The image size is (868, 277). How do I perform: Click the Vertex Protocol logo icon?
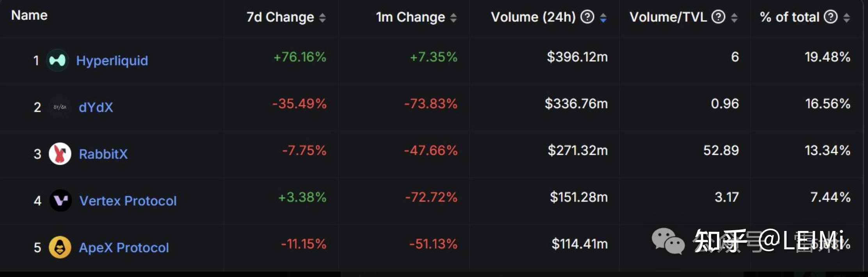pos(60,201)
